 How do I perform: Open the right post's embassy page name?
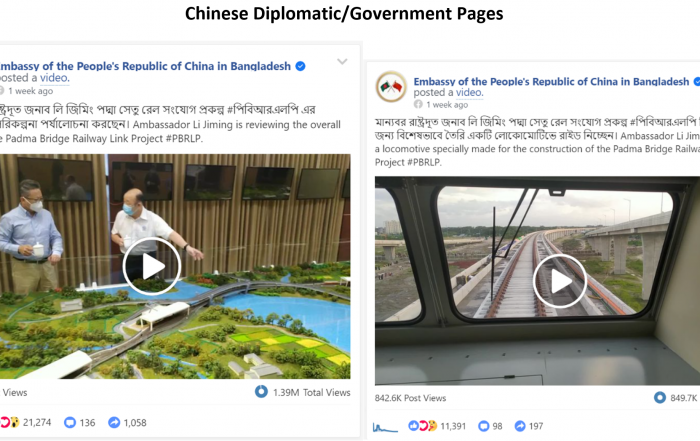[551, 81]
